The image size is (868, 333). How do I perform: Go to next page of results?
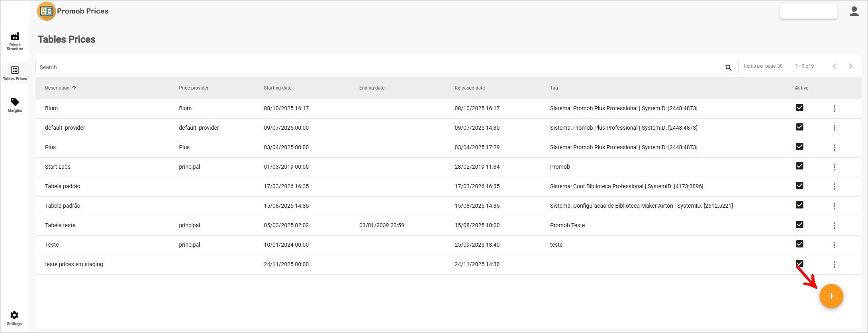tap(850, 66)
